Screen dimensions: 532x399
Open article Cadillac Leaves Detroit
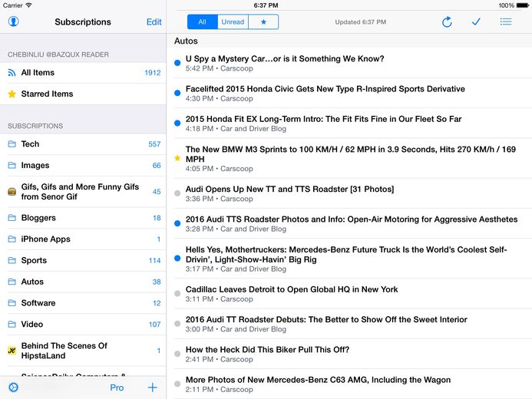click(349, 294)
